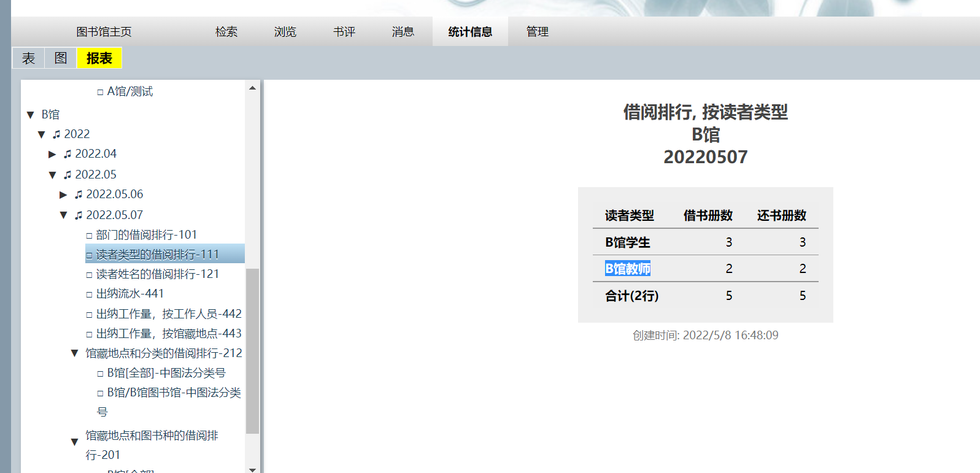Viewport: 980px width, 473px height.
Task: Collapse 馆藏地点和分类的借阅排行-212 node
Action: click(x=74, y=353)
